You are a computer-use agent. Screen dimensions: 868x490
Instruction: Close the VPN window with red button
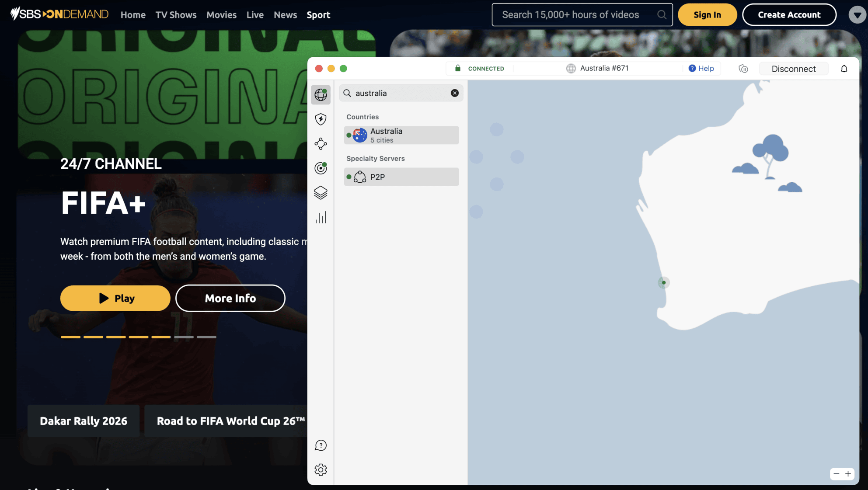tap(319, 69)
